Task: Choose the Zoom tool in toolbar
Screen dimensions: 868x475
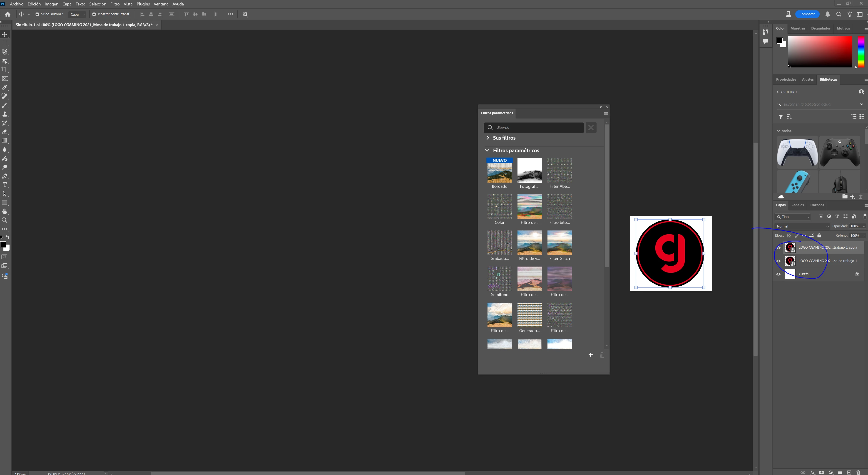Action: click(x=5, y=220)
